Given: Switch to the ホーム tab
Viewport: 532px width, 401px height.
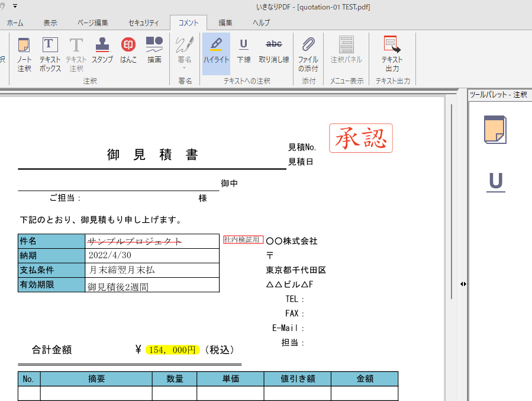Looking at the screenshot, I should 15,23.
